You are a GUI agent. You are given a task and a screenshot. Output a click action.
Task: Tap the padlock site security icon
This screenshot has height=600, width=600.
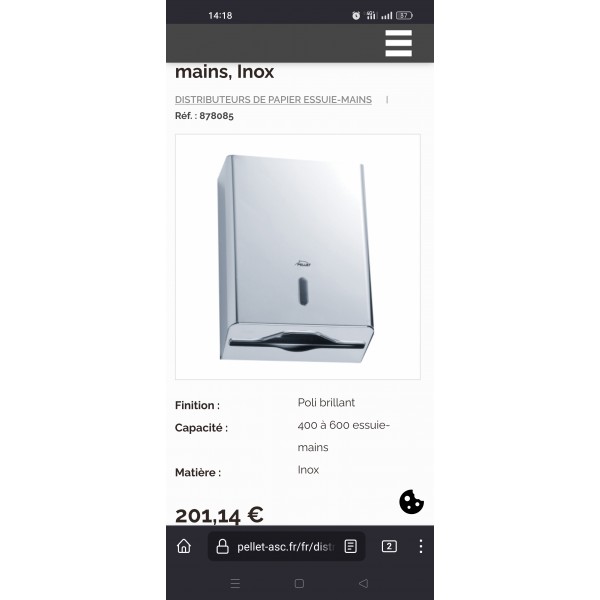pyautogui.click(x=222, y=546)
